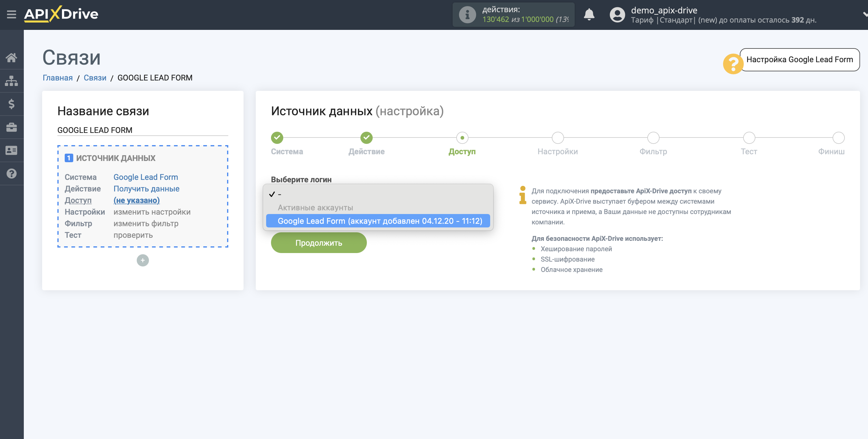The image size is (868, 439).
Task: Open the Home sidebar icon
Action: (12, 58)
